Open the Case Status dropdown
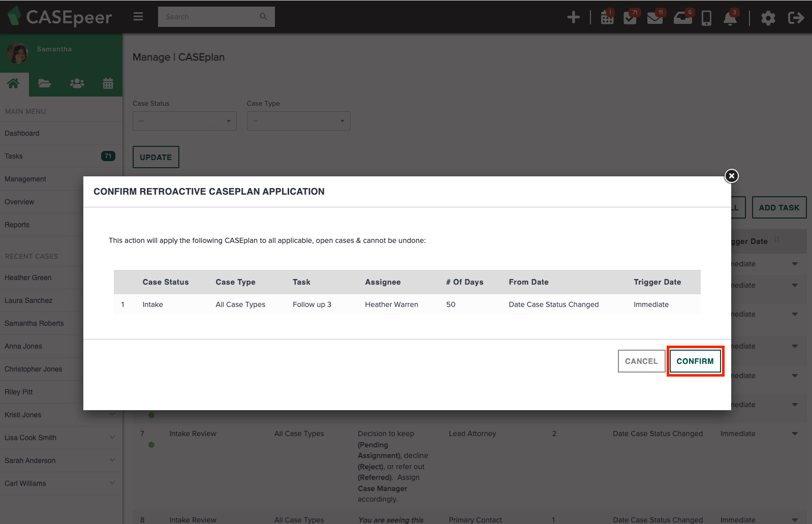The width and height of the screenshot is (812, 524). click(x=184, y=121)
